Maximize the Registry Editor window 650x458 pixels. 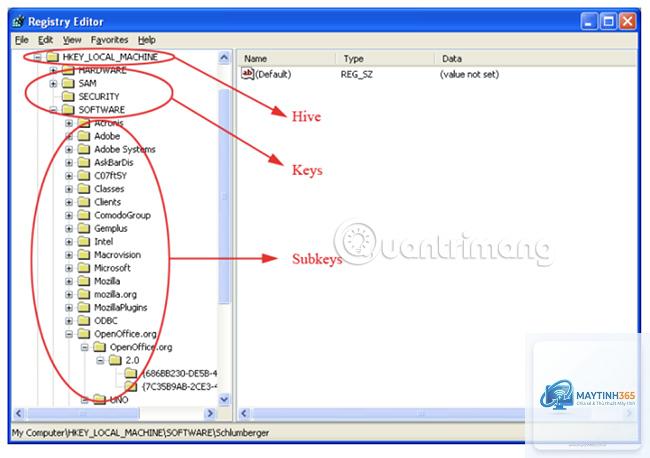tap(608, 21)
